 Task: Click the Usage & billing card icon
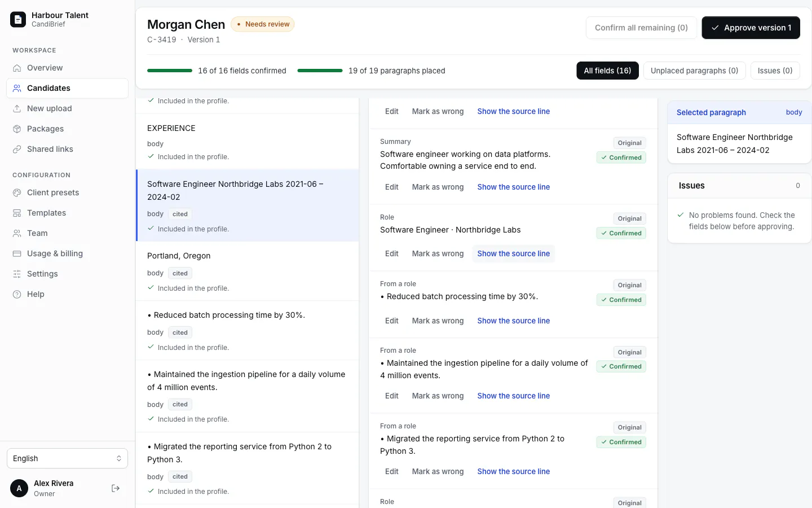17,253
